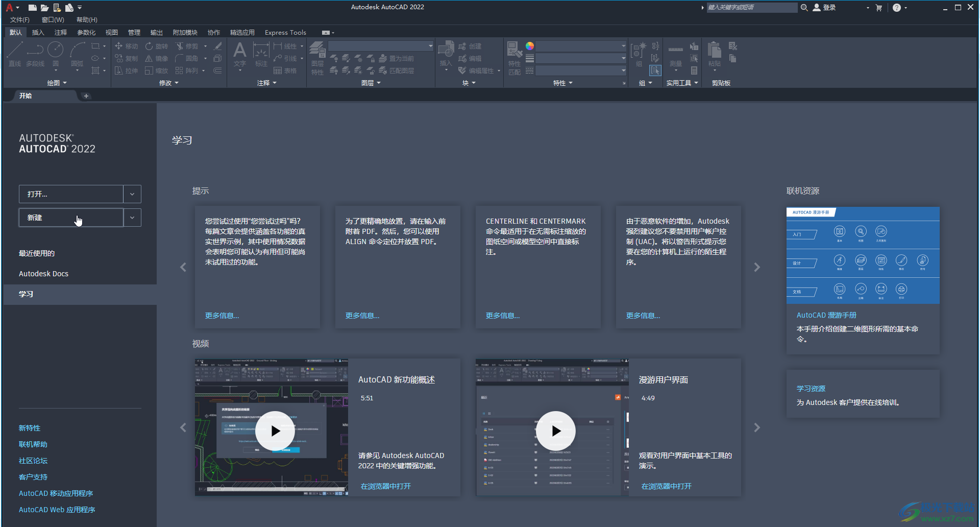The width and height of the screenshot is (980, 527).
Task: Click the 登录 sign-in button
Action: pyautogui.click(x=824, y=8)
